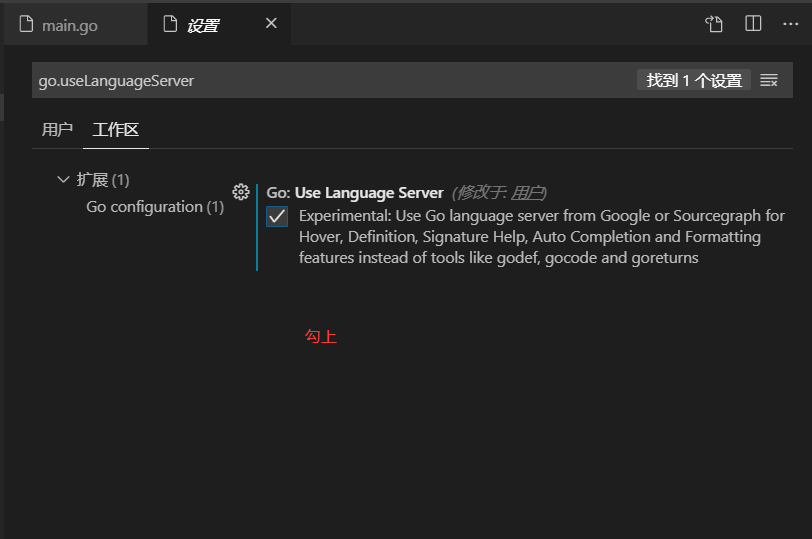
Task: Click the main.go file icon
Action: 26,24
